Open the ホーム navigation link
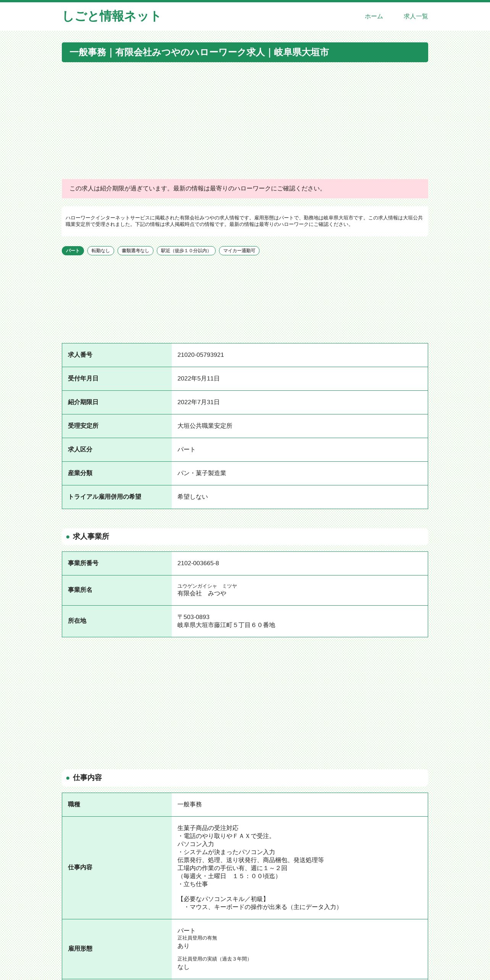The height and width of the screenshot is (980, 490). pyautogui.click(x=374, y=16)
